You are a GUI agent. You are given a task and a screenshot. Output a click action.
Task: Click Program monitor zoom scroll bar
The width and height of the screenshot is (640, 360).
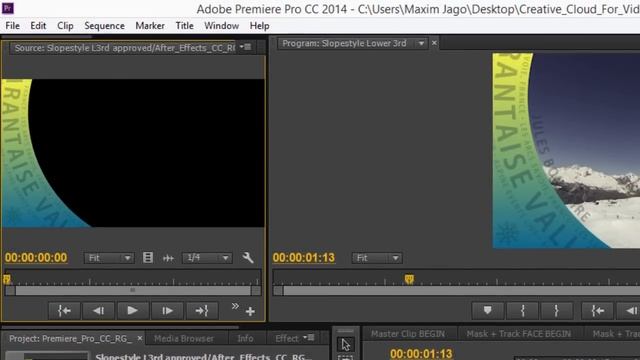coord(456,290)
